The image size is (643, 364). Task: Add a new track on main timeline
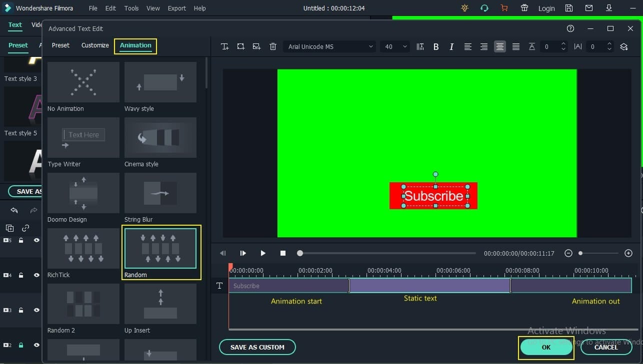coord(9,228)
